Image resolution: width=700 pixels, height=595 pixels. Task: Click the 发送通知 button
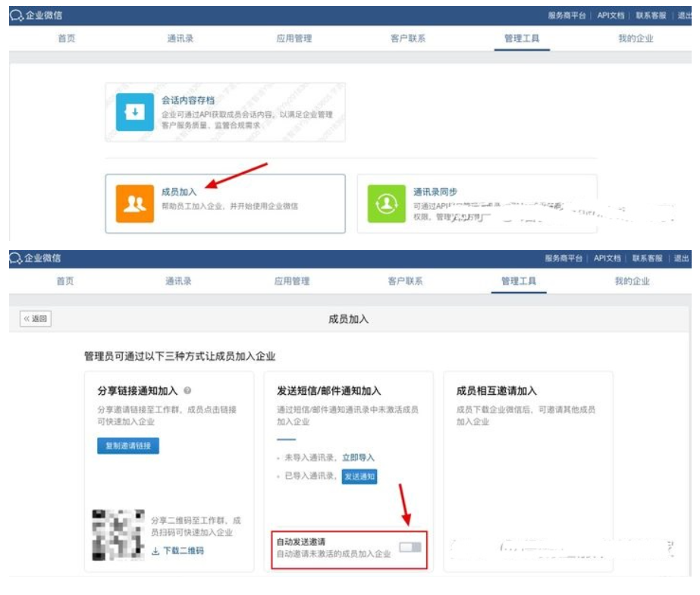coord(359,476)
